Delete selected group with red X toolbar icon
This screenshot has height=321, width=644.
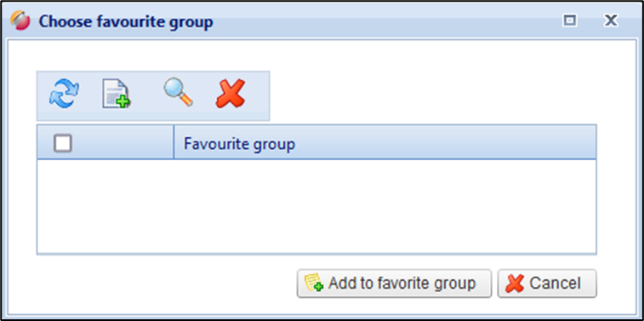231,94
